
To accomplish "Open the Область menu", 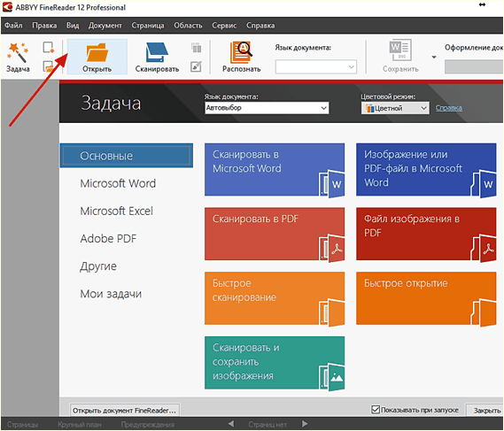I will point(188,26).
